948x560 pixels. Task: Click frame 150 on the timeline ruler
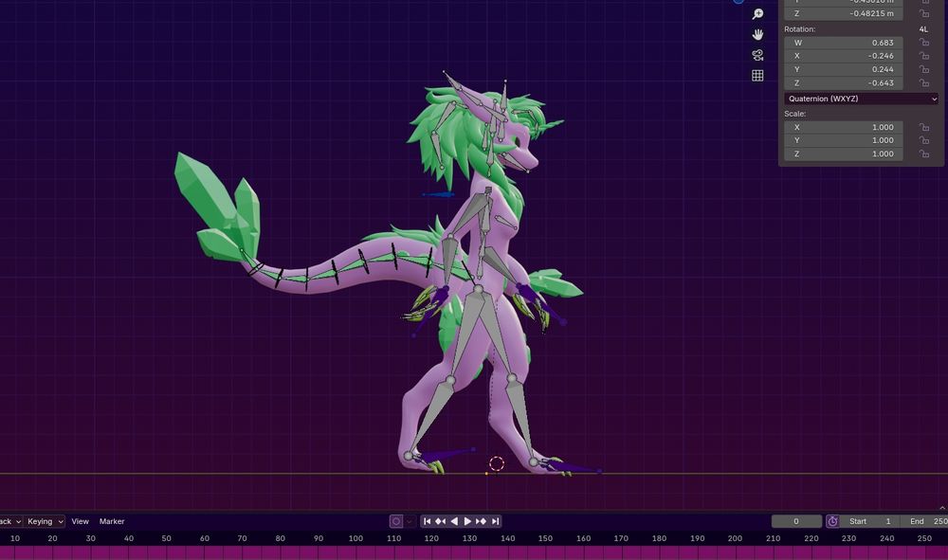pyautogui.click(x=545, y=538)
